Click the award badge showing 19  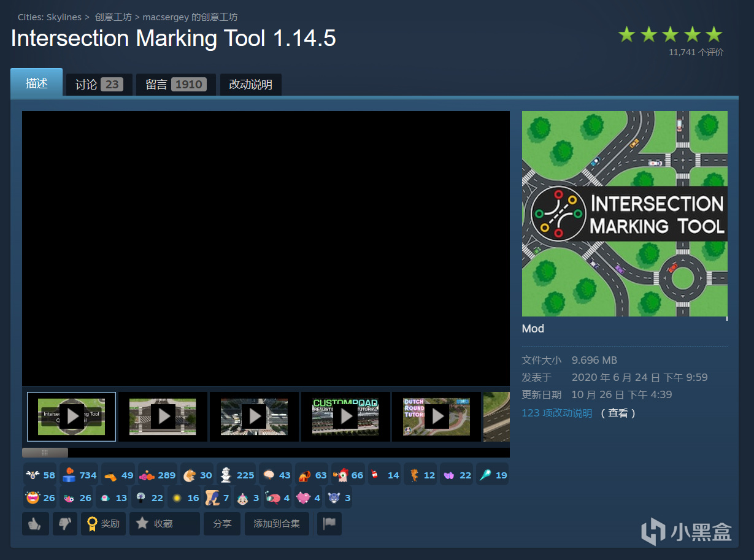pyautogui.click(x=493, y=475)
